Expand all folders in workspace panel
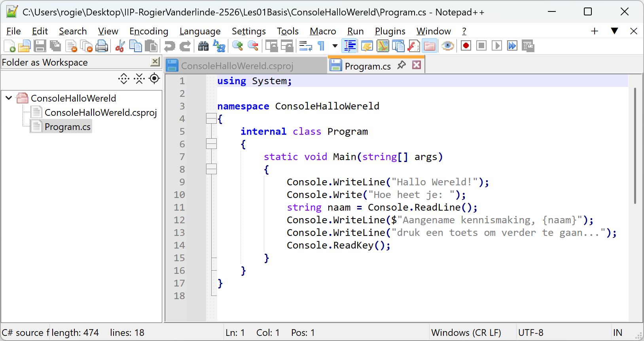This screenshot has height=341, width=644. pos(124,79)
